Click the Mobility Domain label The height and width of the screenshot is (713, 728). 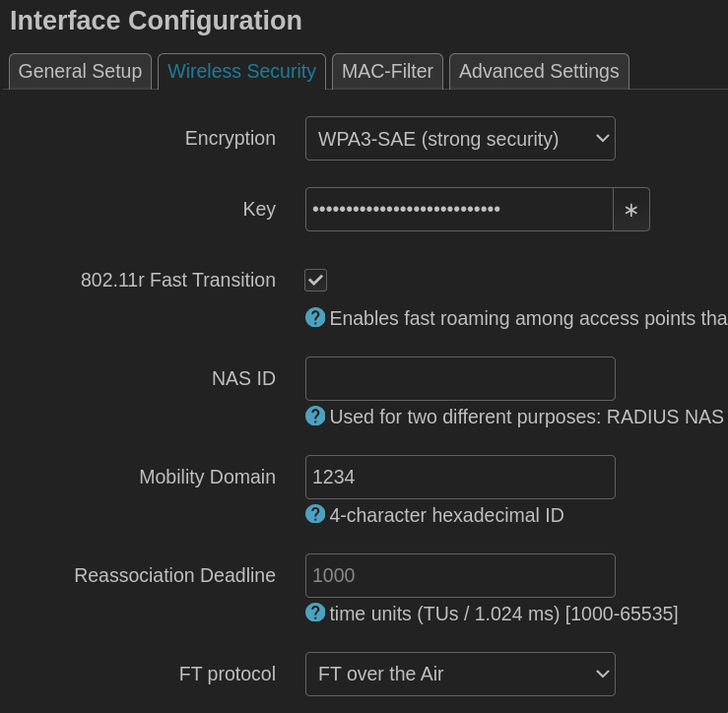(x=207, y=477)
